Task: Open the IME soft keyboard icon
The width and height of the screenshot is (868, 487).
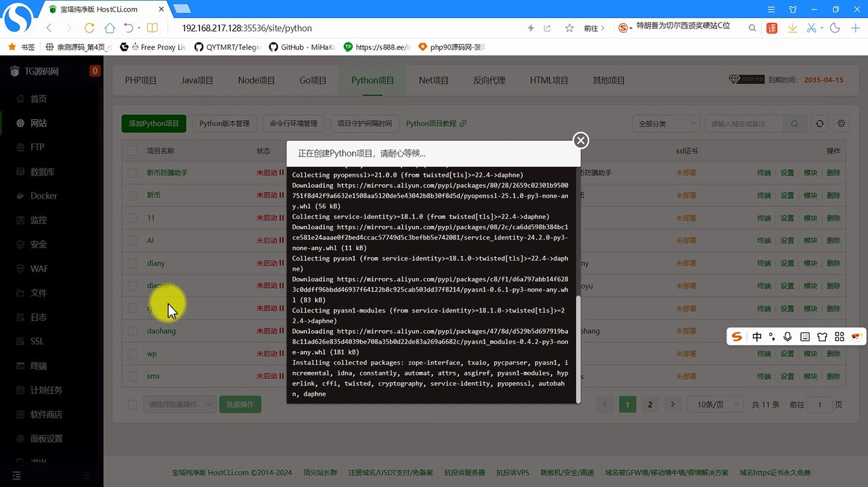Action: point(805,337)
